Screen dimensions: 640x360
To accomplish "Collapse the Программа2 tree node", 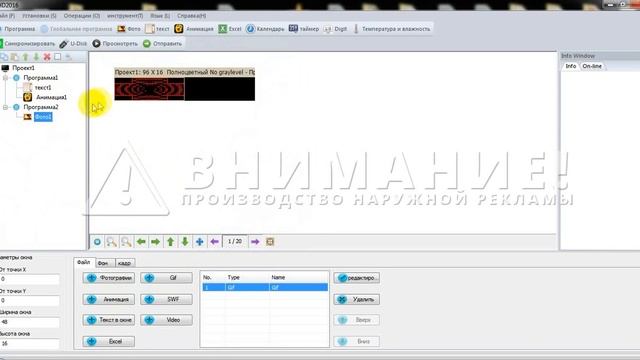I will click(x=5, y=107).
